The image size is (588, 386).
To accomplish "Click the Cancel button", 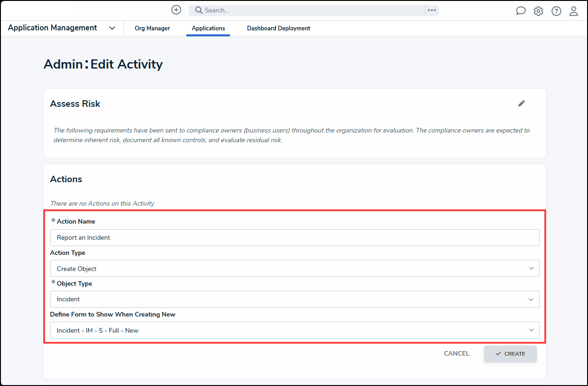I will (x=456, y=354).
